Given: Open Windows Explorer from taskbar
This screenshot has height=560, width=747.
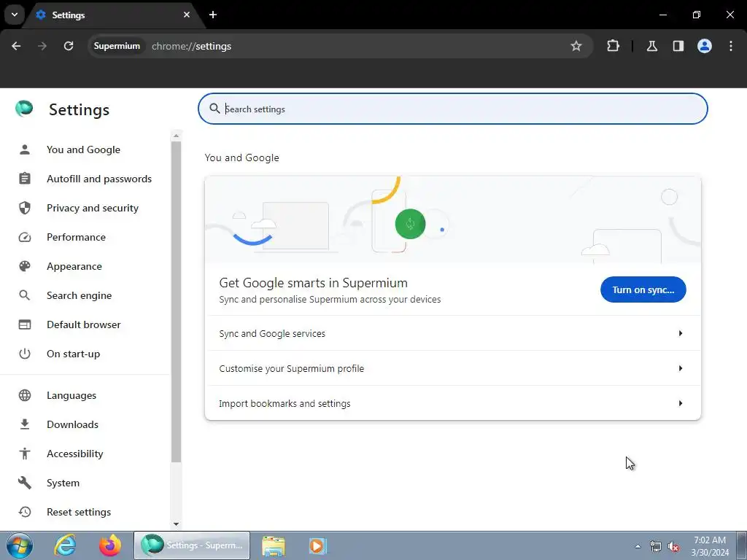Looking at the screenshot, I should [274, 545].
